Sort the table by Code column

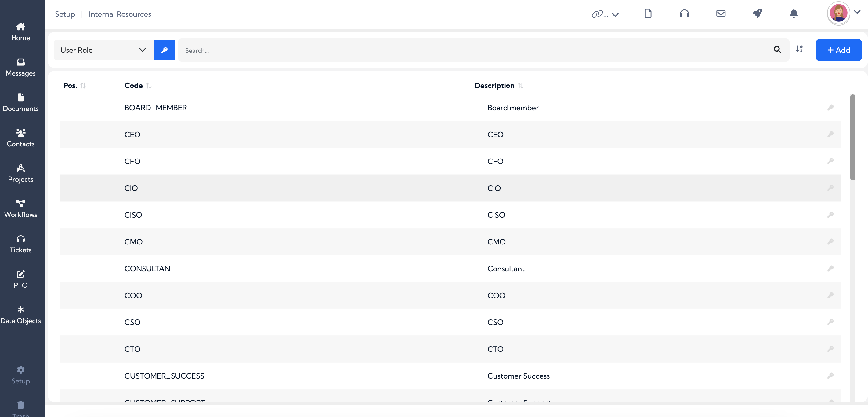tap(149, 86)
